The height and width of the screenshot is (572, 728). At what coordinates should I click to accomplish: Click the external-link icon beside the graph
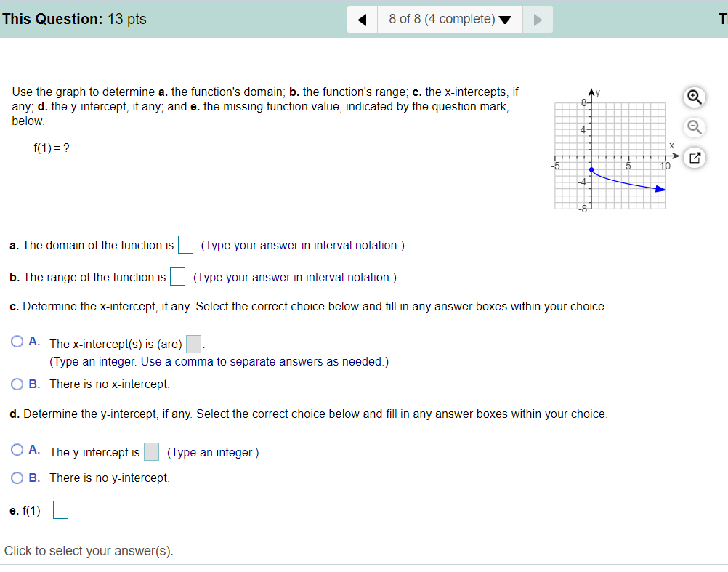(x=694, y=157)
